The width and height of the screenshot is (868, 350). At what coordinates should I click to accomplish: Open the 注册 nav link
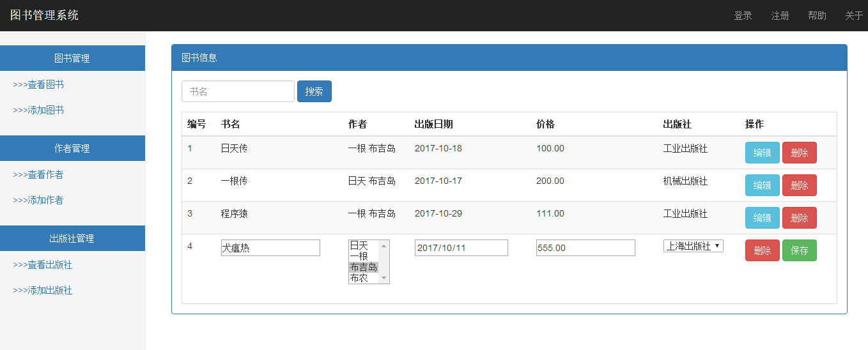780,16
